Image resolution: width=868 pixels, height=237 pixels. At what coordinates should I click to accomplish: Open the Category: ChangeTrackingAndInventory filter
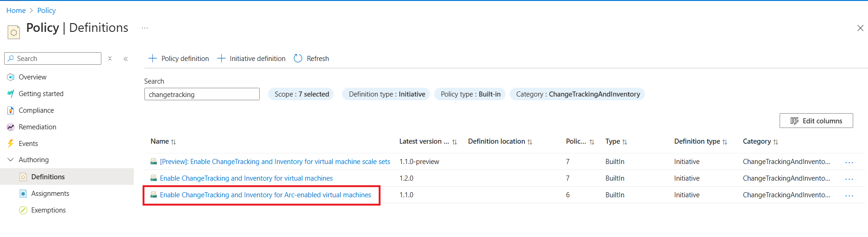[577, 94]
